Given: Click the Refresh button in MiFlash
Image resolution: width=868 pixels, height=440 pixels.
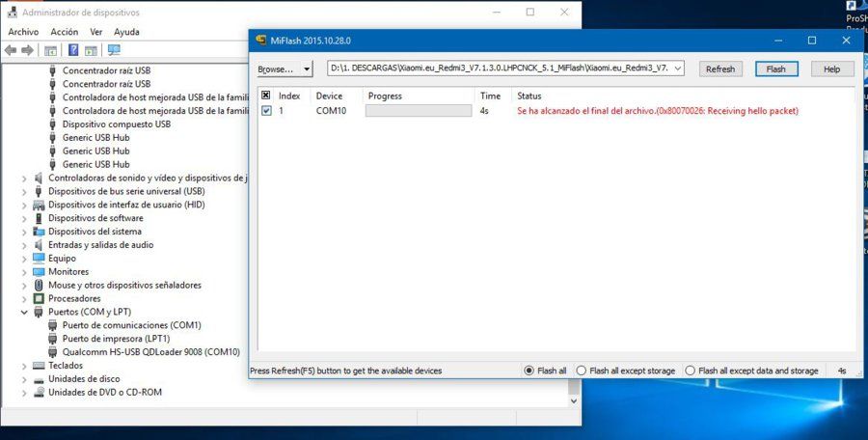Looking at the screenshot, I should pos(720,69).
